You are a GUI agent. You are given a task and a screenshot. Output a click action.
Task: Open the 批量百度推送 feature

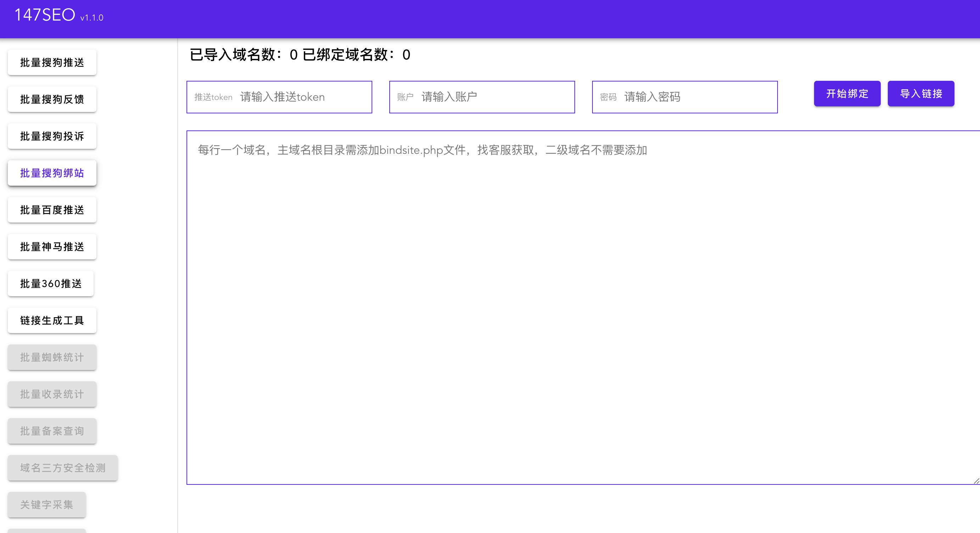pyautogui.click(x=52, y=210)
